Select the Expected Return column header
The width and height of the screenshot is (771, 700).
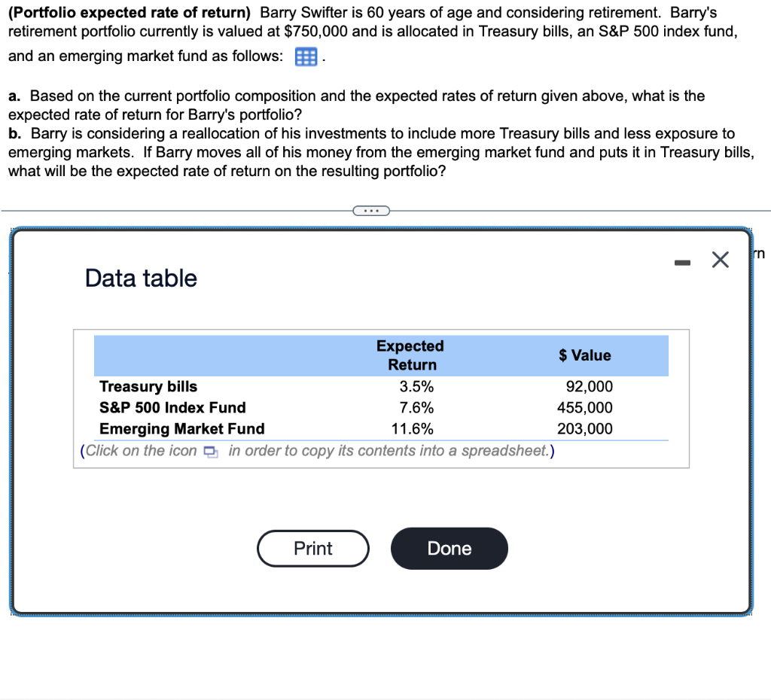click(x=410, y=355)
